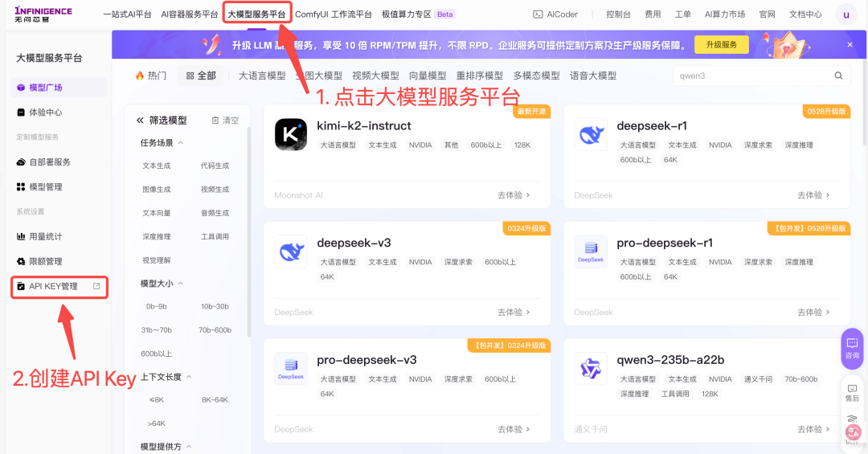Switch to the 重排序模型 tab
Viewport: 868px width, 454px height.
(x=479, y=76)
